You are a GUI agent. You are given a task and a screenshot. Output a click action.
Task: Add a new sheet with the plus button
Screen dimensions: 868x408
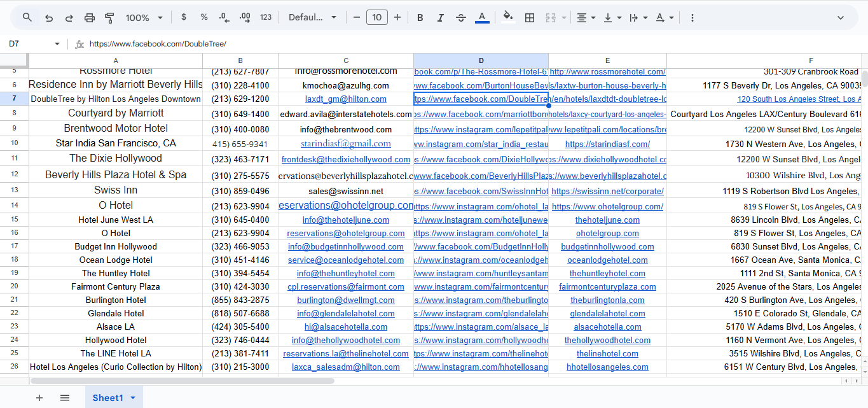click(39, 397)
